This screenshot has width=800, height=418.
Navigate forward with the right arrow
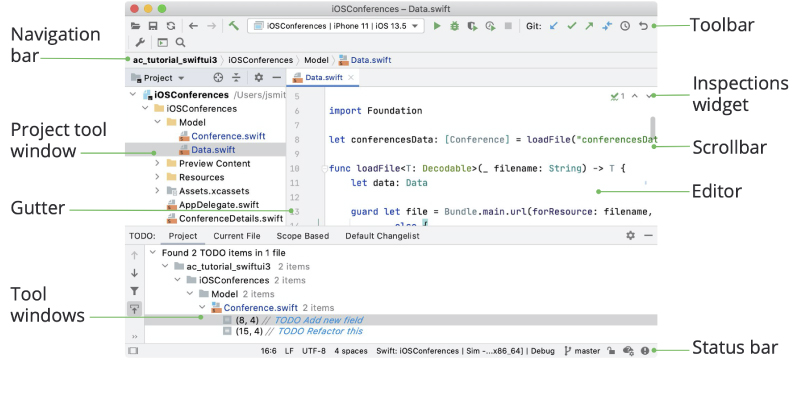click(211, 26)
